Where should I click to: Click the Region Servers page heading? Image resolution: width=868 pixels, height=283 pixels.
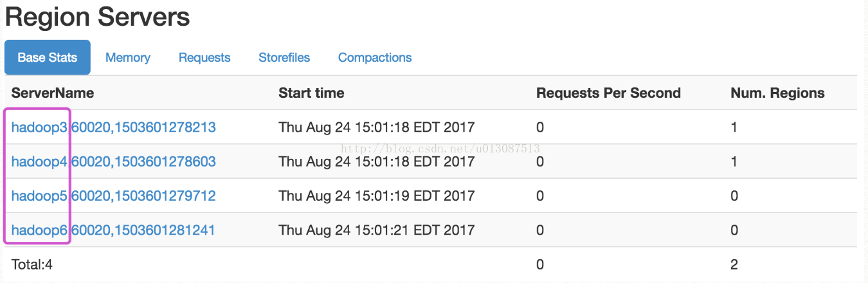tap(97, 17)
